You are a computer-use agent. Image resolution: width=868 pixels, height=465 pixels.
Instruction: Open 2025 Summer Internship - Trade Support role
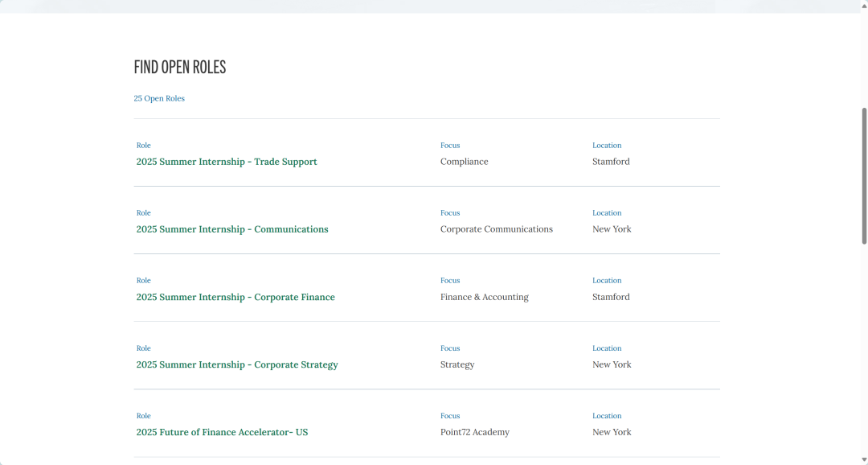coord(227,162)
